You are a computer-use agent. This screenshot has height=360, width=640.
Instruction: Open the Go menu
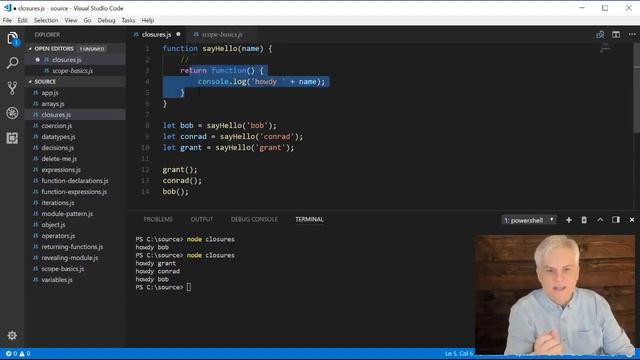[x=87, y=20]
